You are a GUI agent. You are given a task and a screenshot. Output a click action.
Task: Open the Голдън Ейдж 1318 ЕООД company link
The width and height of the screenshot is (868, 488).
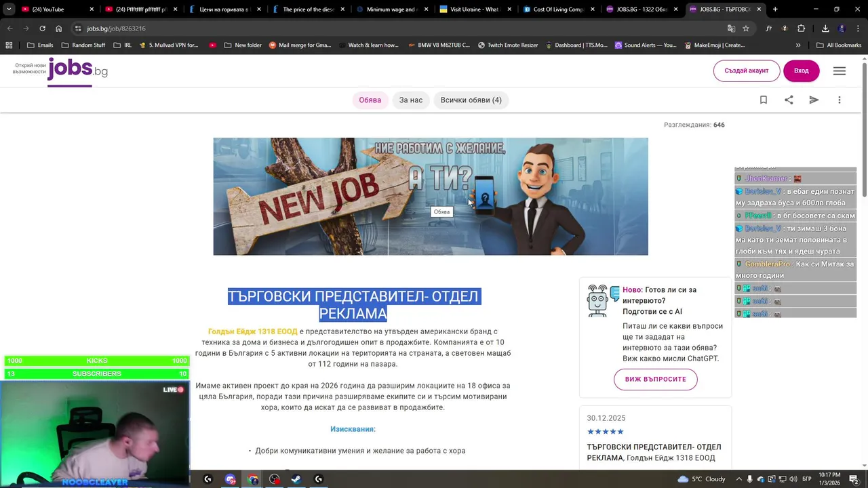pos(252,331)
